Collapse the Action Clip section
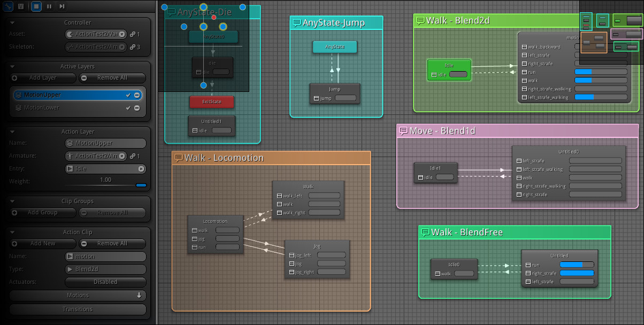The image size is (644, 325). (x=13, y=233)
